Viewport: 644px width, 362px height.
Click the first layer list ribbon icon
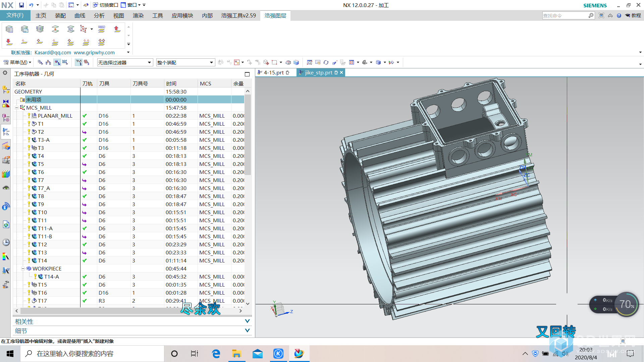point(9,29)
